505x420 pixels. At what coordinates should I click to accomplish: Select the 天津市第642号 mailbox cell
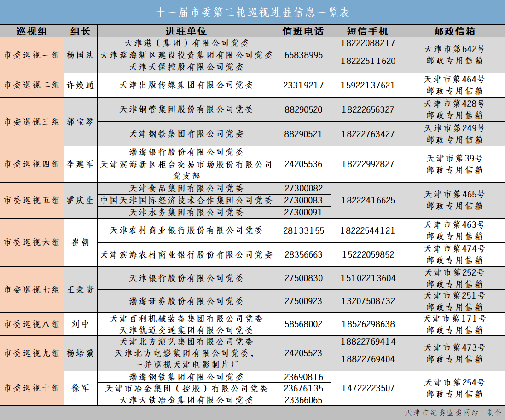click(455, 55)
